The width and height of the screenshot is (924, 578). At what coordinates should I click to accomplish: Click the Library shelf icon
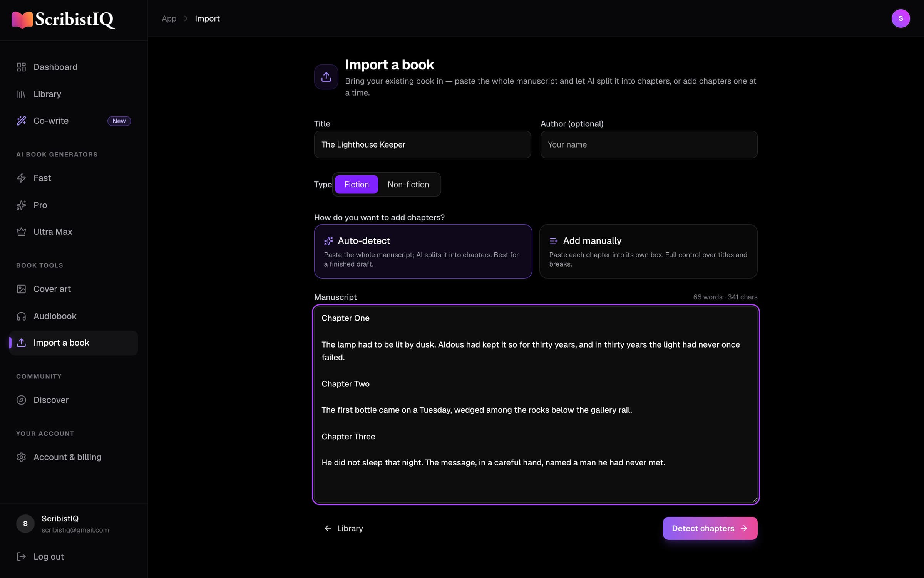(21, 94)
